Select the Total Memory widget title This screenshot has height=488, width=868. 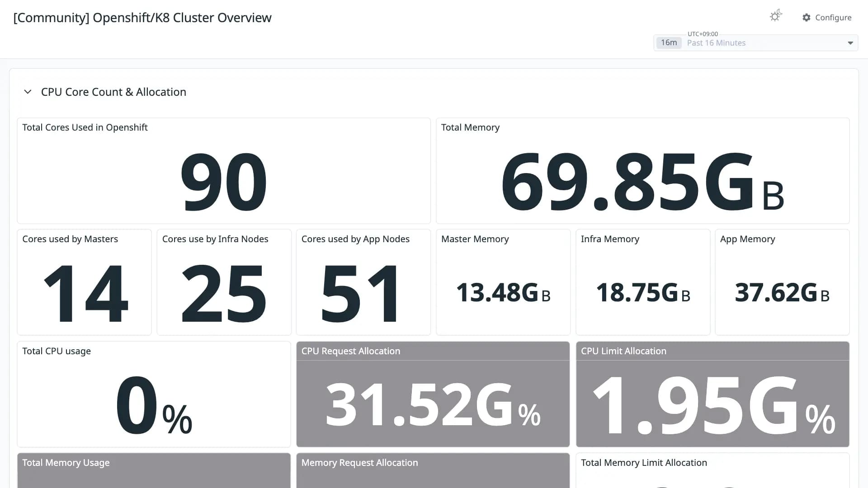click(x=470, y=127)
